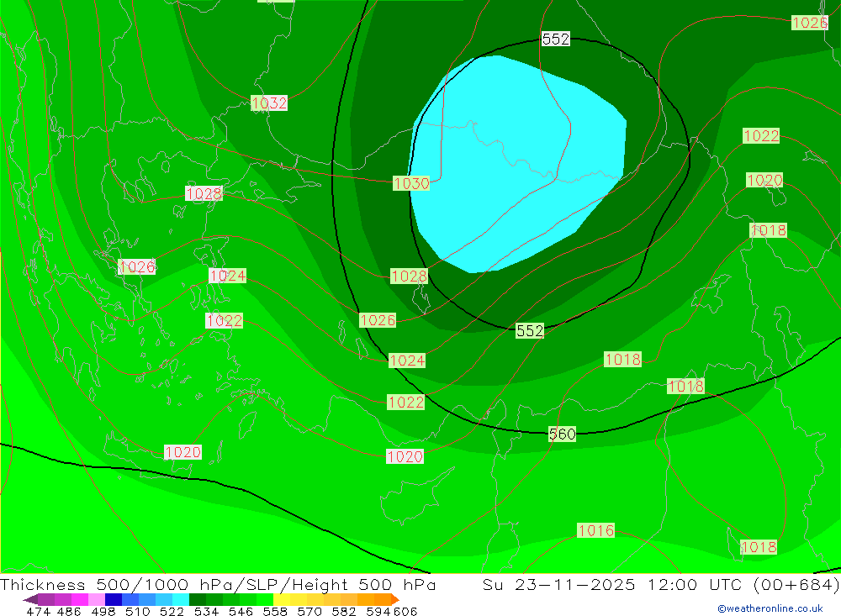Click the pure magenta swatch above 498
Image resolution: width=841 pixels, height=616 pixels.
click(x=80, y=599)
